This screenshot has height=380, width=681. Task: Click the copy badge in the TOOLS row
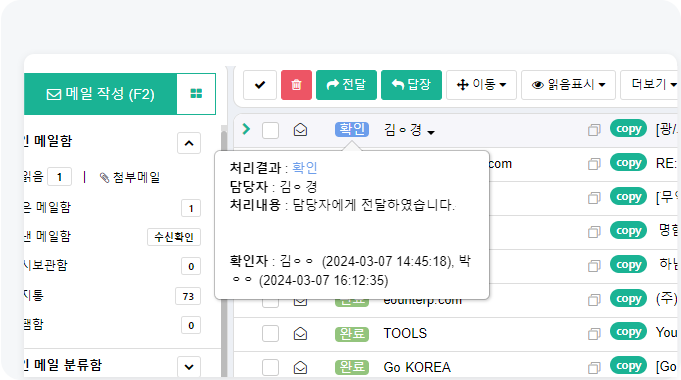point(628,332)
